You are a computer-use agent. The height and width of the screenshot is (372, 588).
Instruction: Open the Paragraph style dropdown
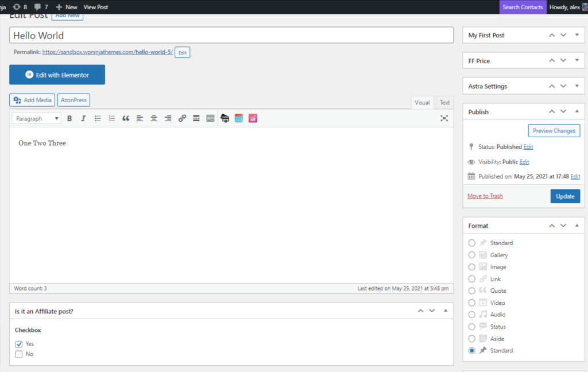click(36, 118)
